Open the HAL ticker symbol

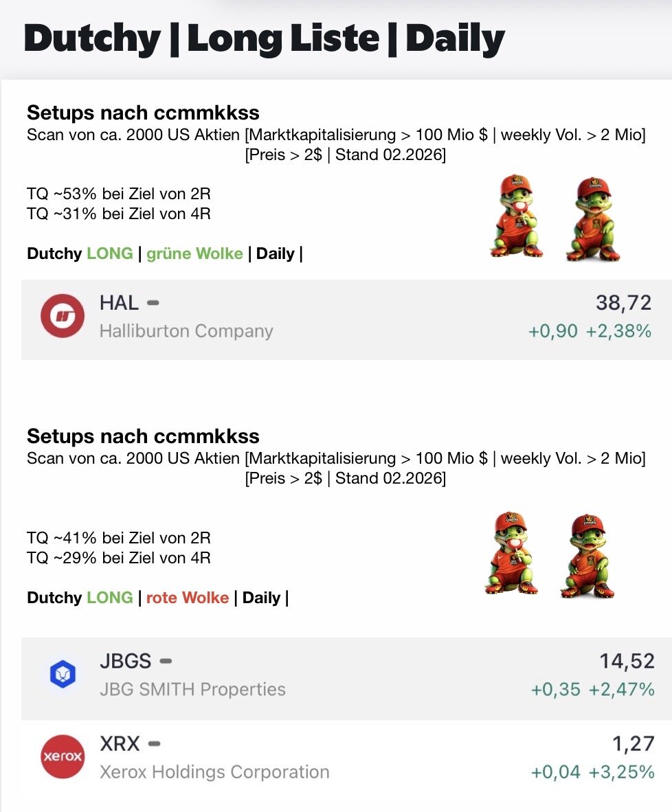[x=119, y=302]
